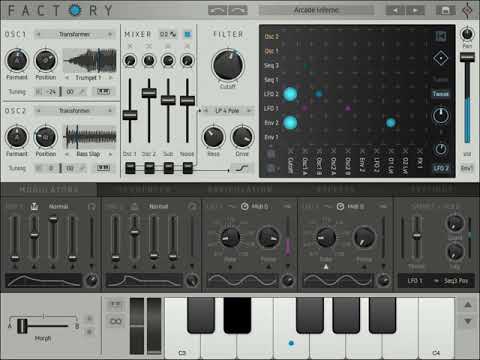Mute the Osc 2 mixer channel

click(149, 46)
